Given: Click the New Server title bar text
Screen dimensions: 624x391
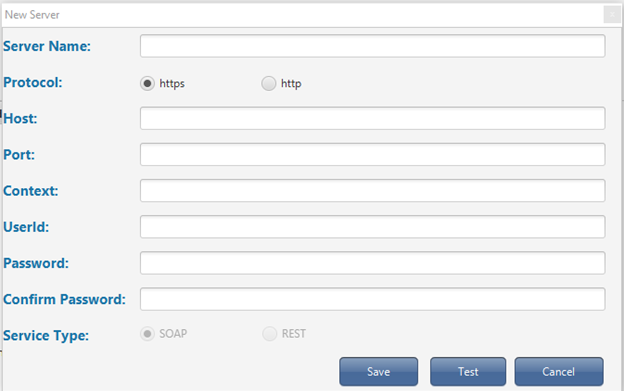Looking at the screenshot, I should [x=32, y=15].
